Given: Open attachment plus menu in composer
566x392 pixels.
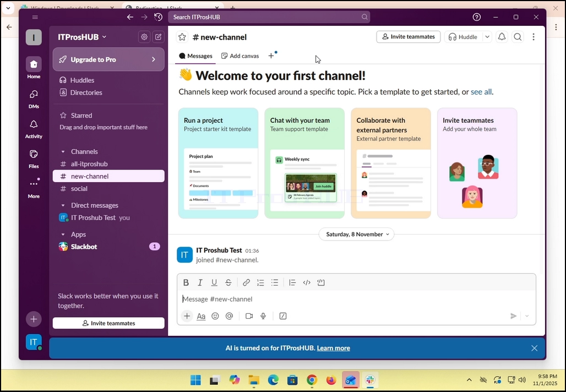Looking at the screenshot, I should 187,316.
